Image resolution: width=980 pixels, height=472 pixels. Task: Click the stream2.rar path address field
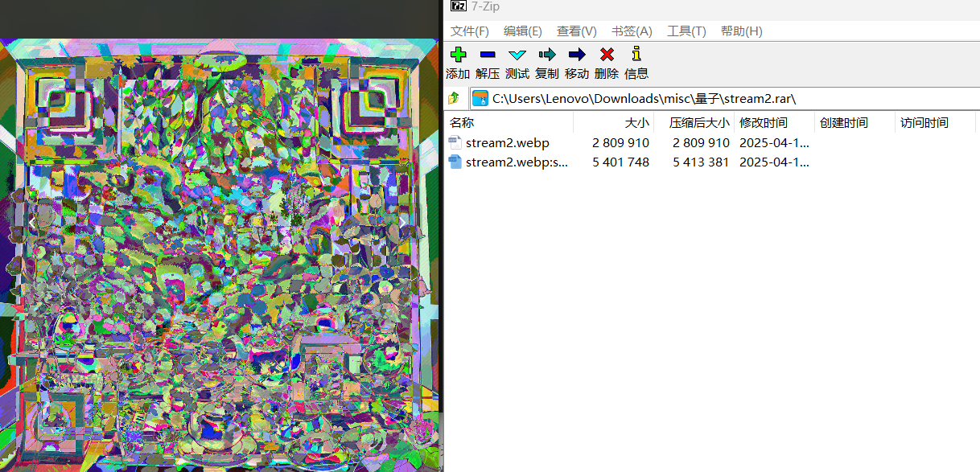[724, 99]
